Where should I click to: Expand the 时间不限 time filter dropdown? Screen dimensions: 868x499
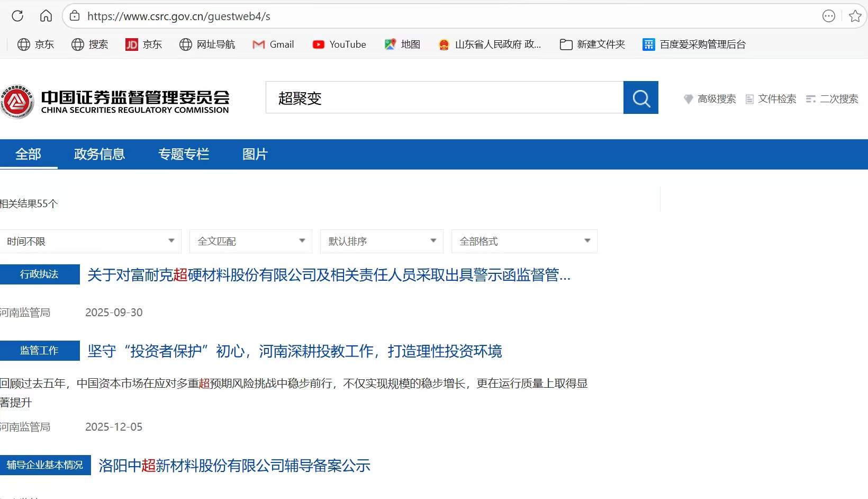tap(91, 241)
